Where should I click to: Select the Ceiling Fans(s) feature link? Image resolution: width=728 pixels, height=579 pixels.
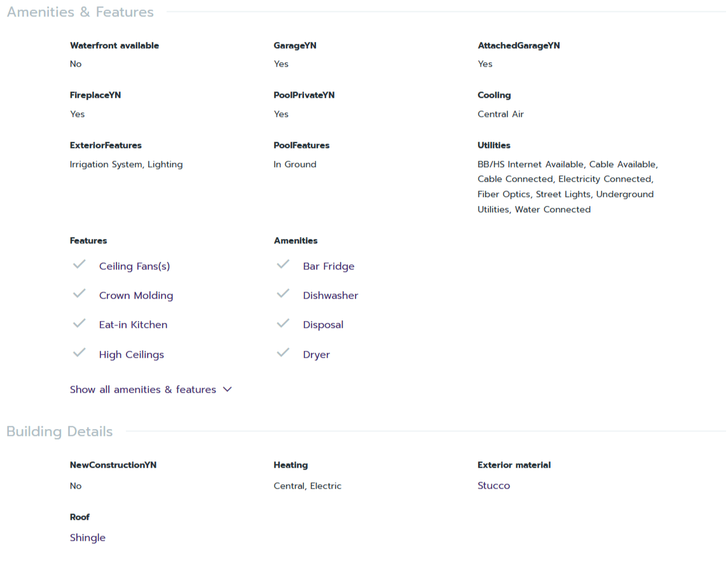pos(135,266)
